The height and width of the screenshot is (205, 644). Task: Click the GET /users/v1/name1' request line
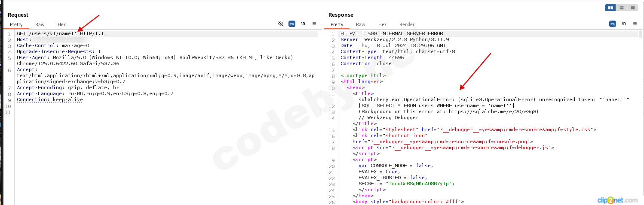(x=60, y=33)
